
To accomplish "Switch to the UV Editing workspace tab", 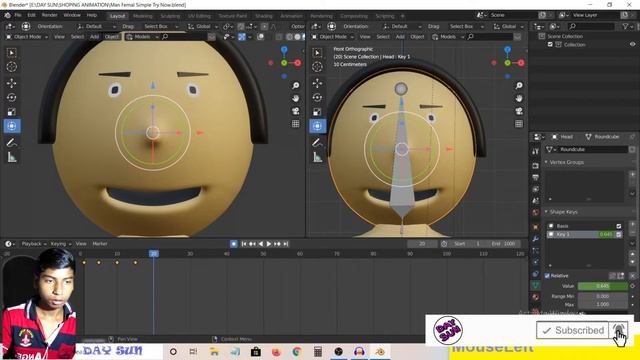I will click(x=199, y=16).
